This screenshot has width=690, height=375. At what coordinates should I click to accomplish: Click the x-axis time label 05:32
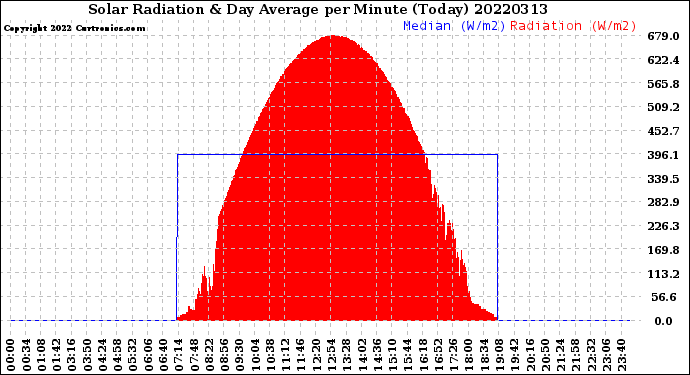click(x=133, y=355)
